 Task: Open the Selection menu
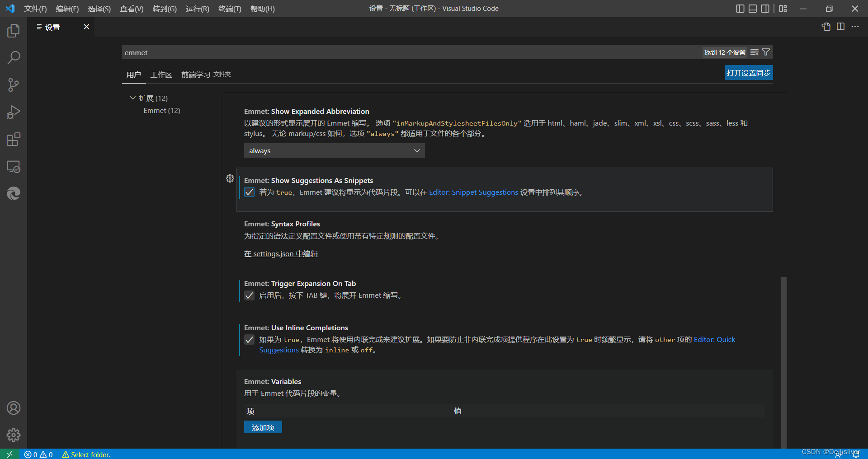(99, 9)
